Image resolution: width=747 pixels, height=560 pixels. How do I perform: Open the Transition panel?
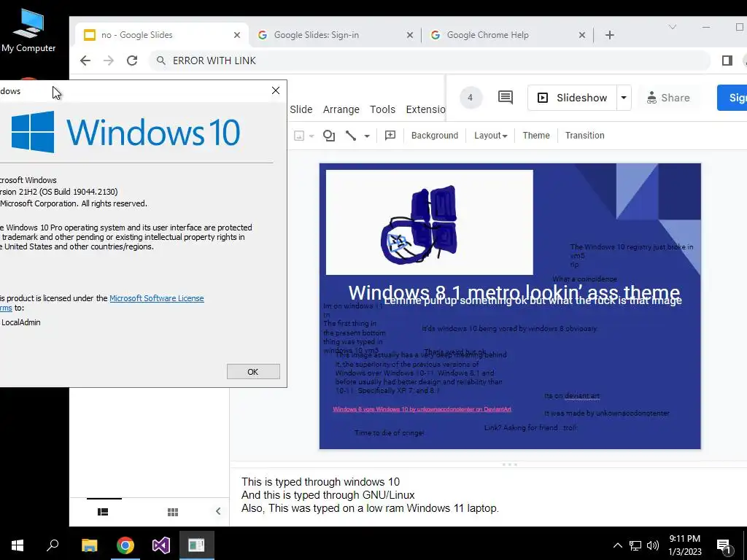(584, 136)
